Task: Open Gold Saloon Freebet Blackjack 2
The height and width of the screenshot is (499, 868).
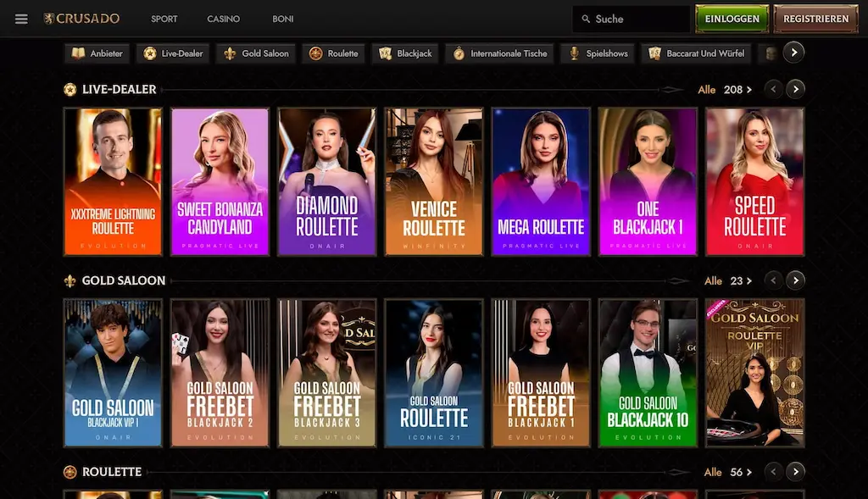Action: [x=220, y=373]
